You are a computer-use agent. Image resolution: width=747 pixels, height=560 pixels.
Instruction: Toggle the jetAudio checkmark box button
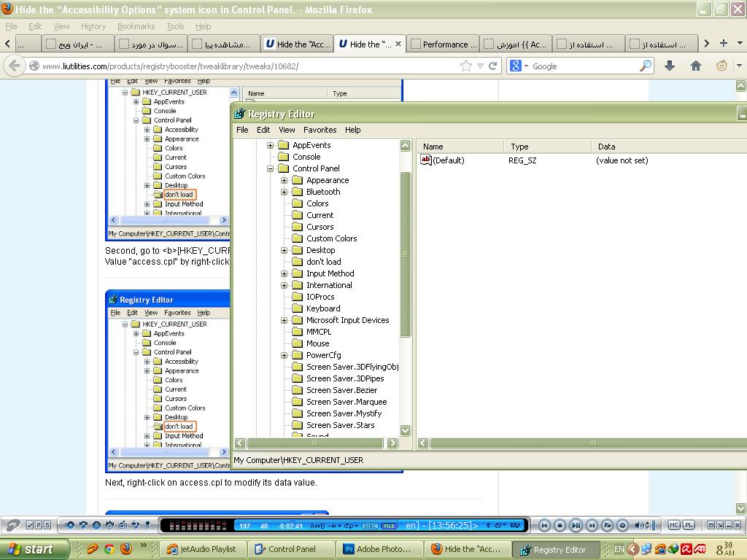click(x=30, y=525)
